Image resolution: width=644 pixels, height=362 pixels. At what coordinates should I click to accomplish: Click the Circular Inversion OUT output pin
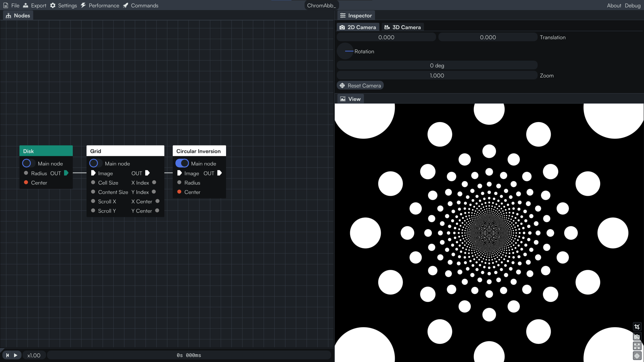219,173
